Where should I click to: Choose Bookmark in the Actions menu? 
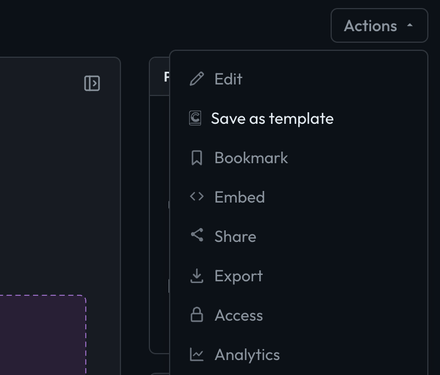coord(299,158)
